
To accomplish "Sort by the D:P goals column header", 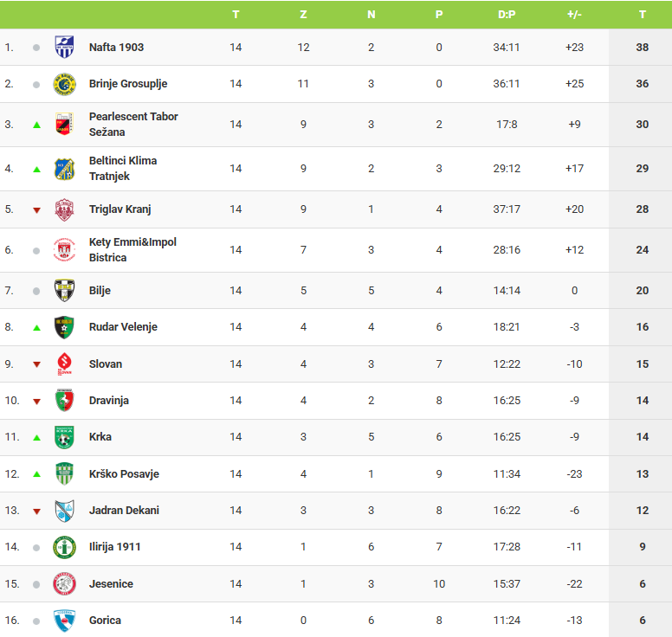I will click(x=507, y=15).
